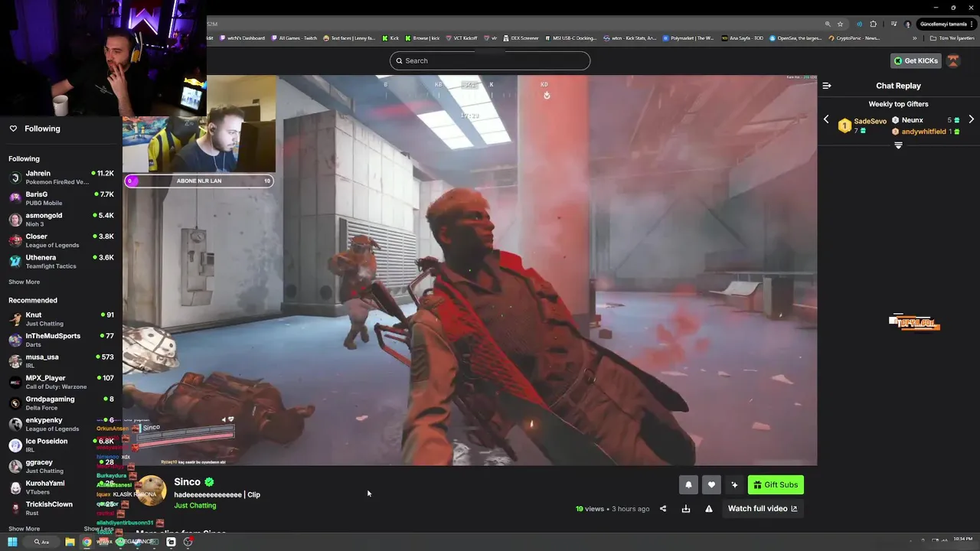Click the sparkle icon beside Gift Subs

(734, 484)
